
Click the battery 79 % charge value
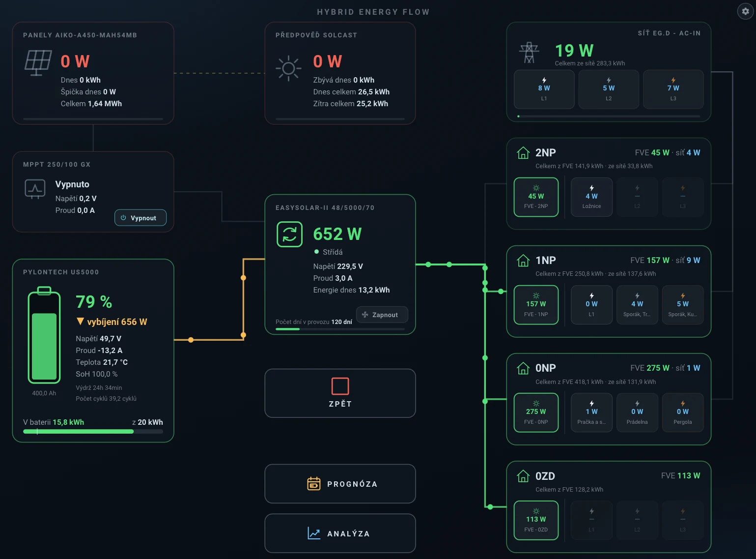tap(94, 301)
